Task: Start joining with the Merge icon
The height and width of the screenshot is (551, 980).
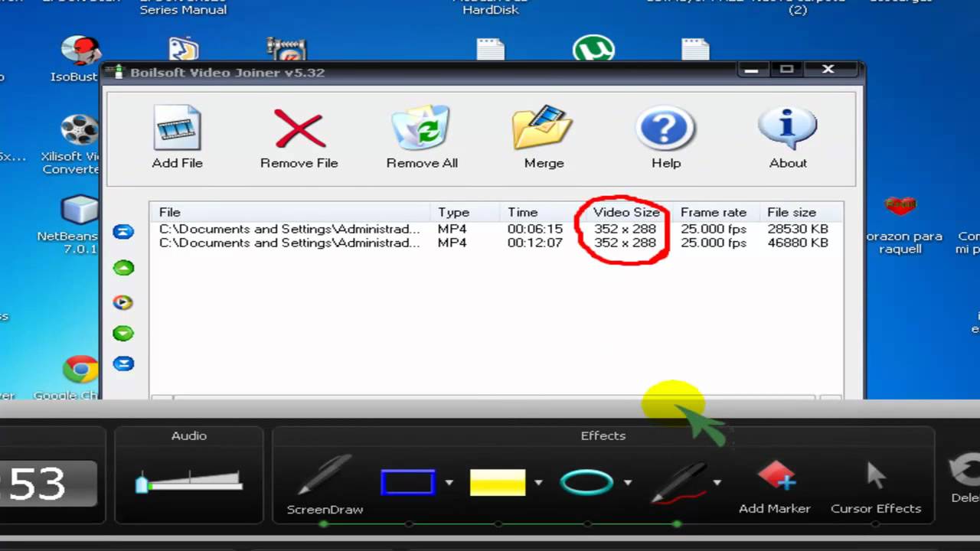Action: tap(544, 128)
